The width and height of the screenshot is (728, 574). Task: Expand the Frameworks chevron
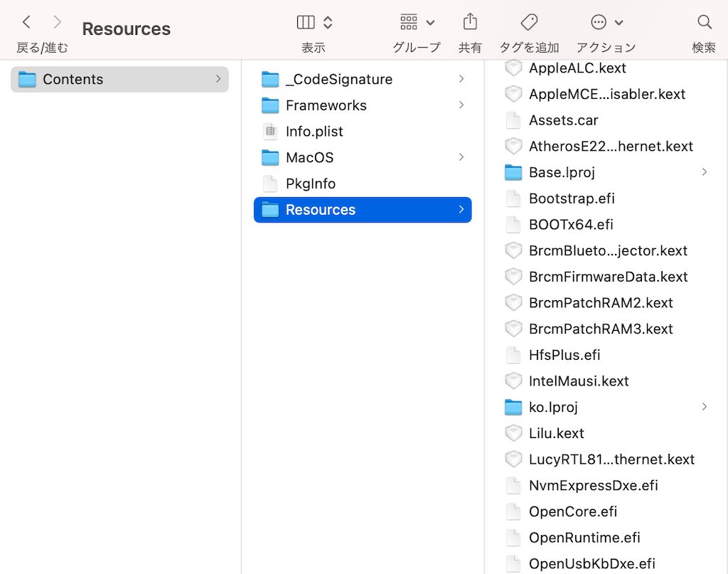(461, 105)
